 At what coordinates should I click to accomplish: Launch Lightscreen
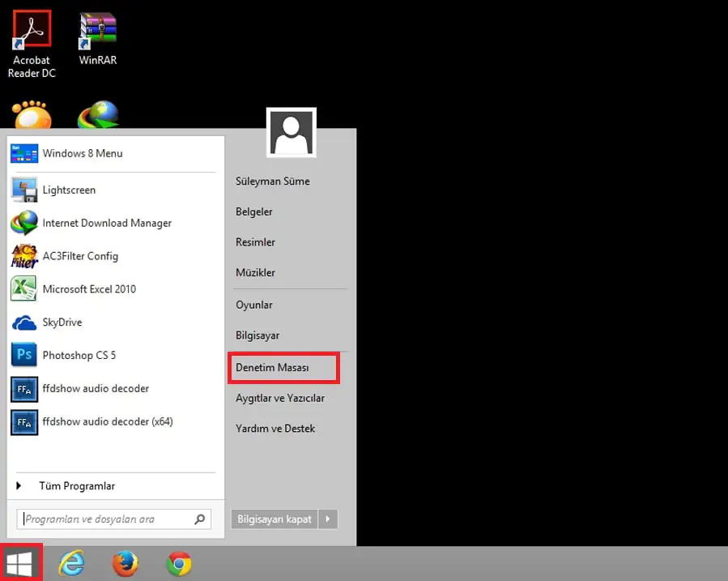(69, 190)
